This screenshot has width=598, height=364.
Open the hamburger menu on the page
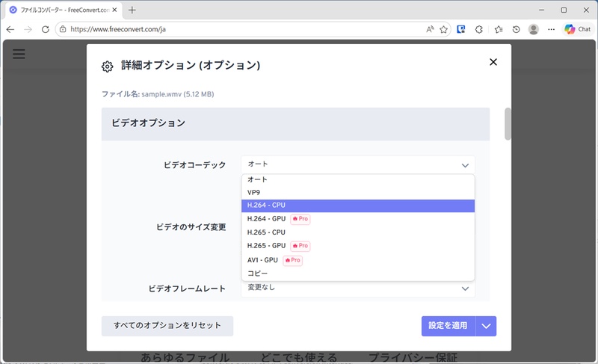pyautogui.click(x=19, y=54)
